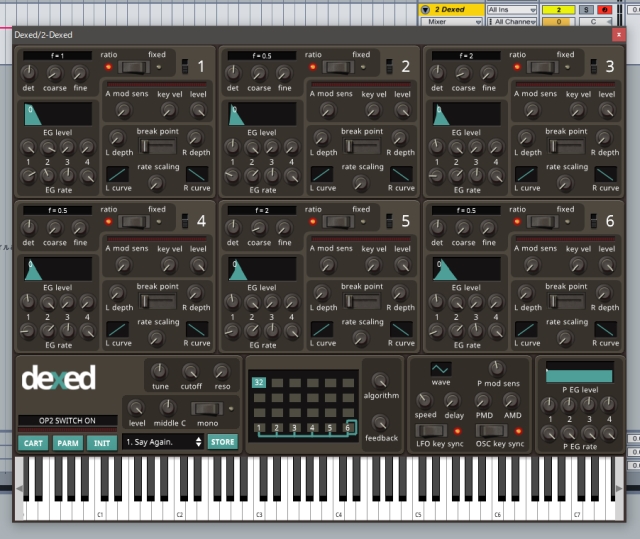Toggle the mono switch
The image size is (640, 539).
(x=206, y=408)
